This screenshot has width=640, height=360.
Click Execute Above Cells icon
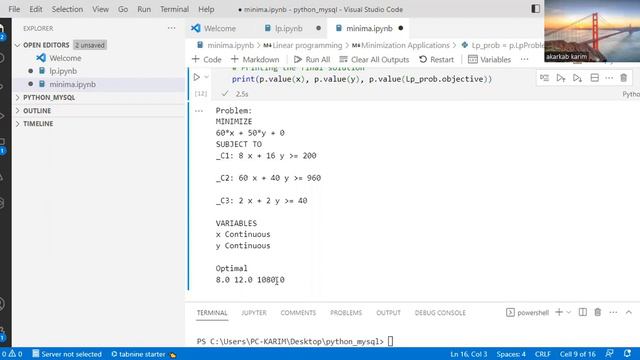pos(561,78)
